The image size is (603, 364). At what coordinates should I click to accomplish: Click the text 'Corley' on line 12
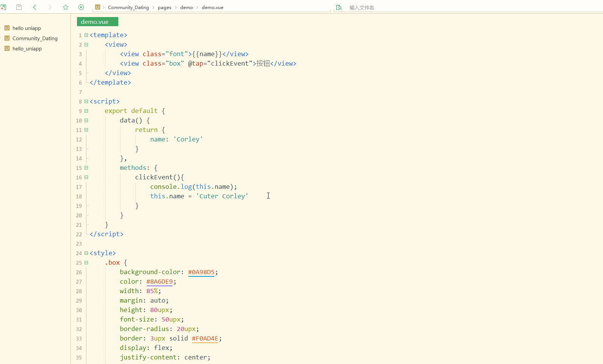(x=188, y=139)
